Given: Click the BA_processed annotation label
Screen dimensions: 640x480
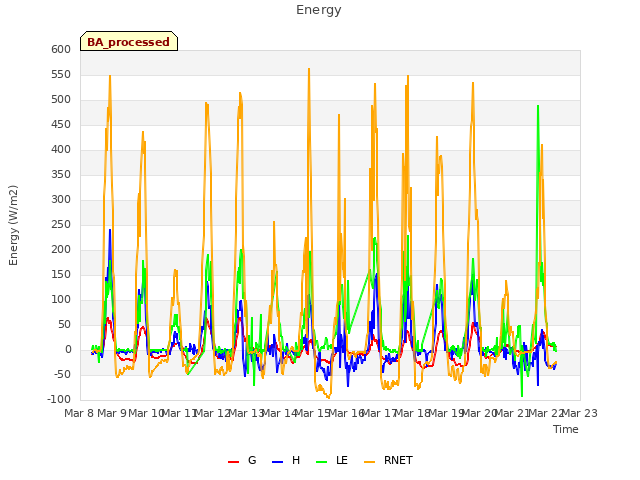Looking at the screenshot, I should click(x=129, y=42).
